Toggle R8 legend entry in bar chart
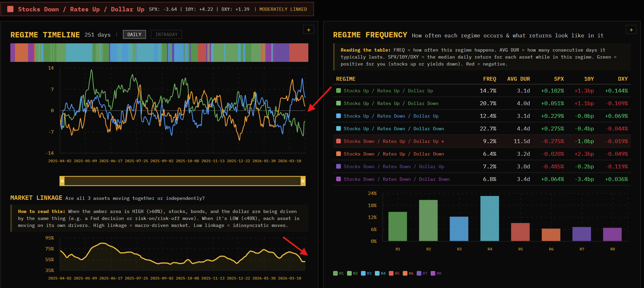The width and height of the screenshot is (644, 288). click(x=436, y=273)
